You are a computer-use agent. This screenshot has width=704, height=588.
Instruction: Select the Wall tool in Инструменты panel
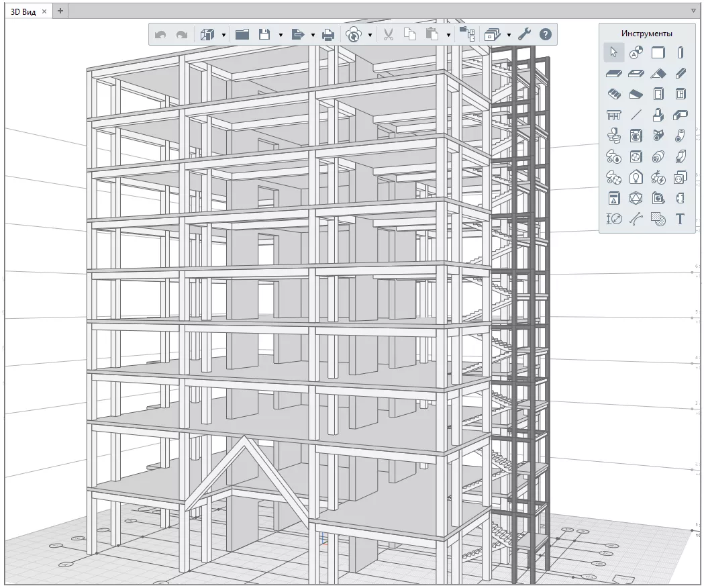[658, 52]
